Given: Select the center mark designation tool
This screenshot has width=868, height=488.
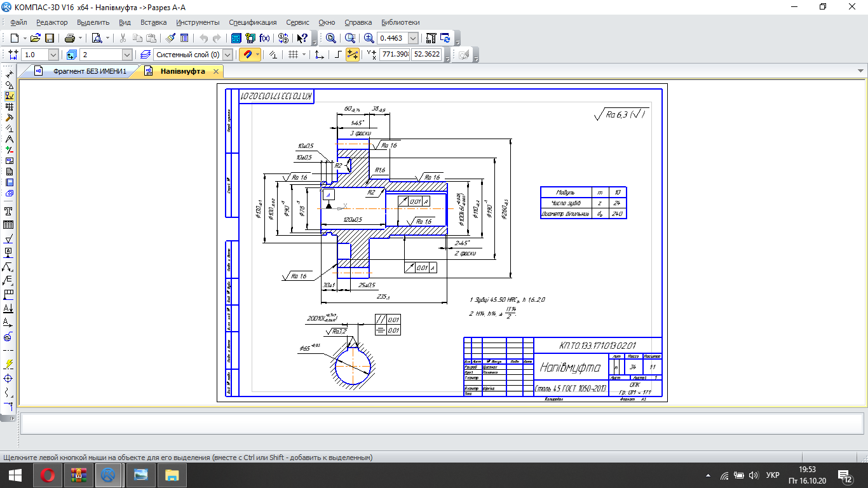Looking at the screenshot, I should click(x=9, y=377).
